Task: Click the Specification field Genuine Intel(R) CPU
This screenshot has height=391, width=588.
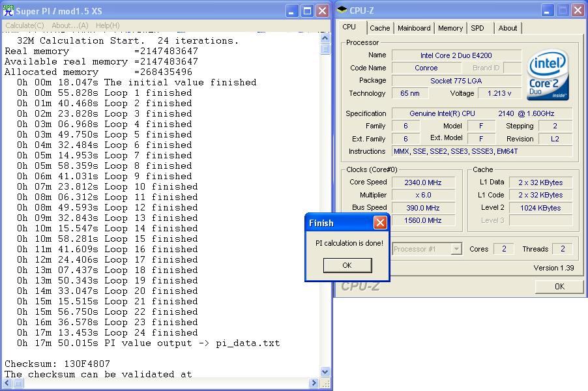Action: (482, 113)
